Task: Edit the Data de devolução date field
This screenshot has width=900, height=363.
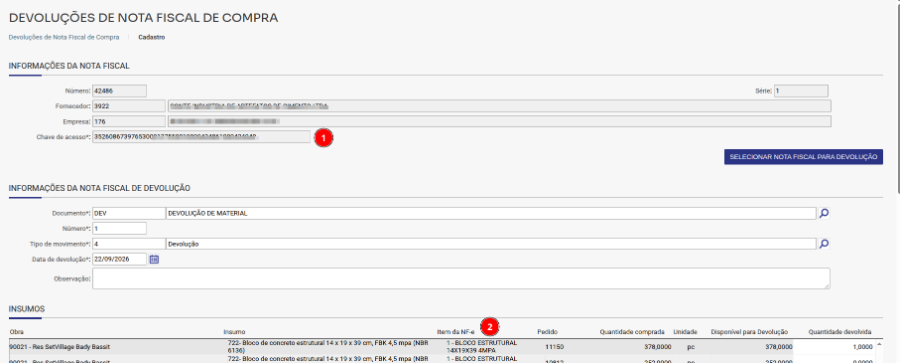Action: 119,259
